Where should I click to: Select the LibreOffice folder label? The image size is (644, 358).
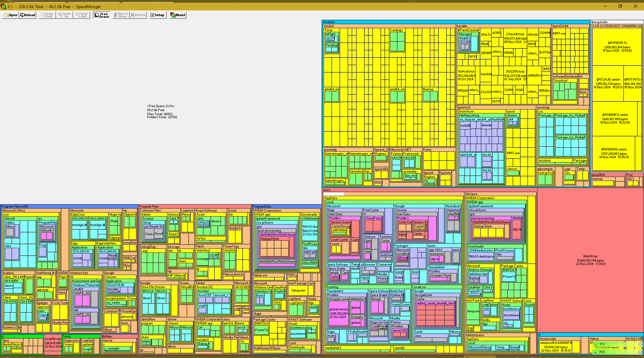(x=148, y=319)
